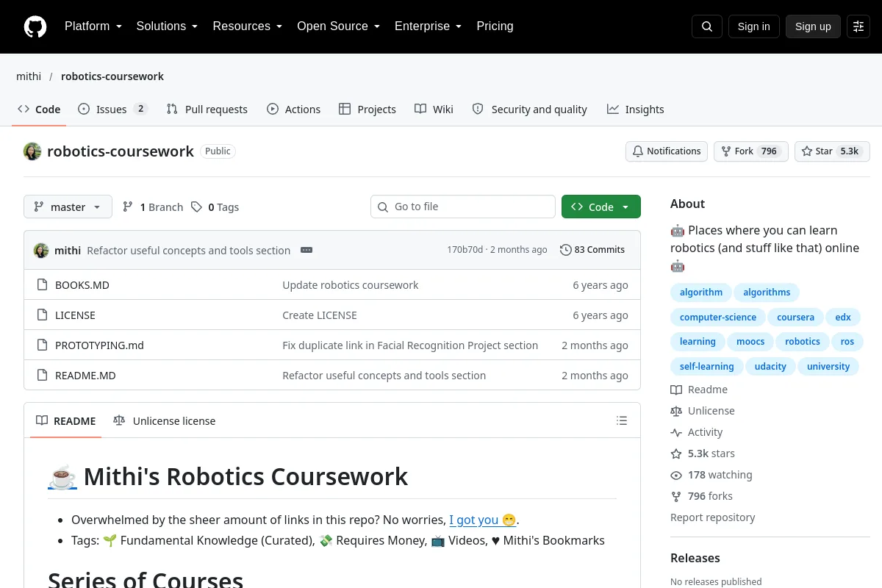882x588 pixels.
Task: Click the GitHub logo icon
Action: coord(35,26)
